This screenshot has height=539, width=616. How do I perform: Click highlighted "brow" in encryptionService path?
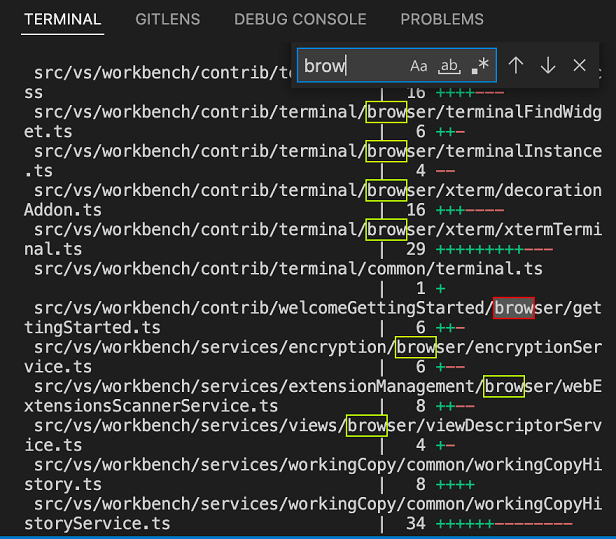tap(415, 347)
